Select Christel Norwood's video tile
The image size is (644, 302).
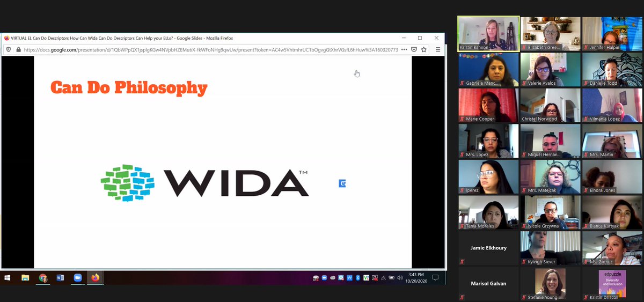pyautogui.click(x=550, y=105)
